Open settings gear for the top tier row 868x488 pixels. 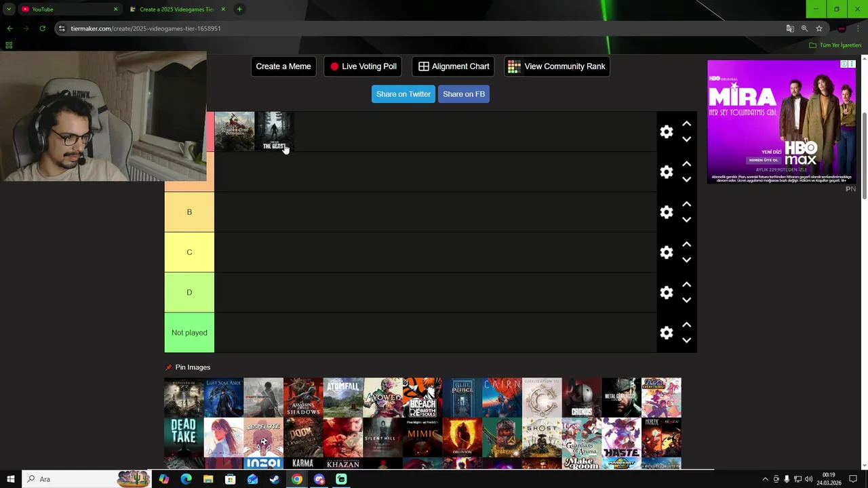[667, 132]
